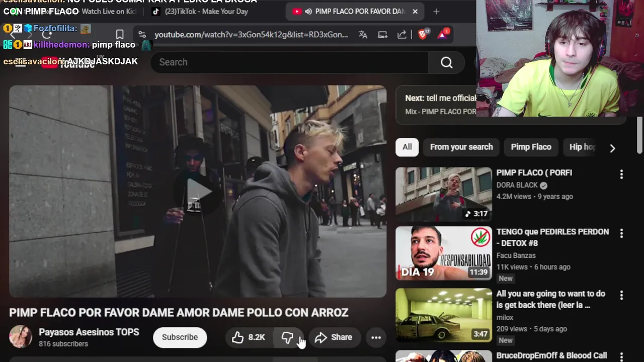Open Payasos Asesinos TOPS channel name link
644x362 pixels.
click(89, 332)
